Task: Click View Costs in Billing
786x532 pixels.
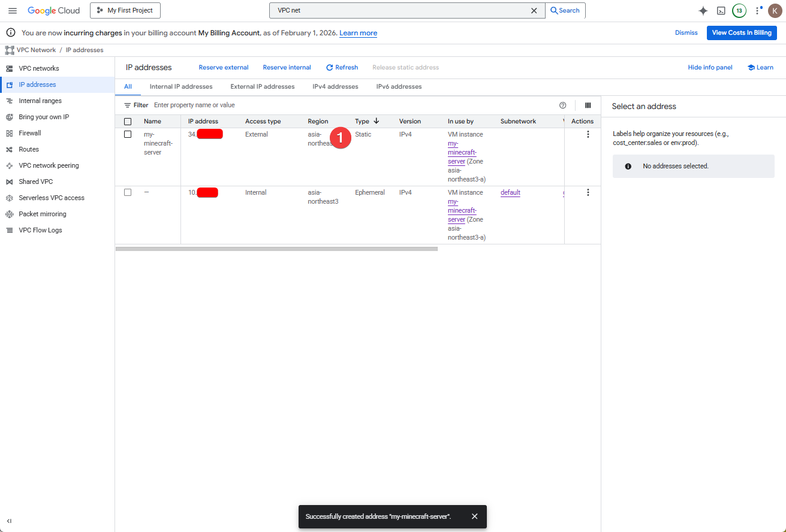Action: click(x=742, y=33)
